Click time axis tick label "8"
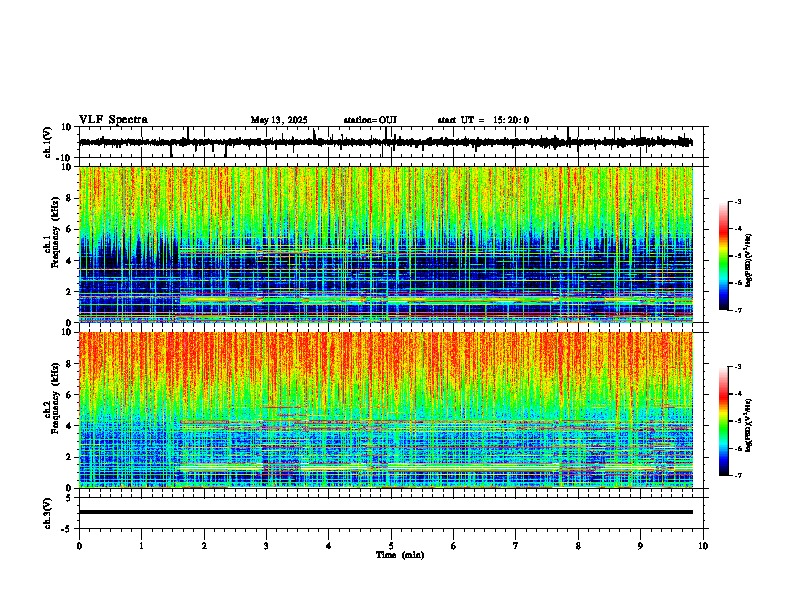The width and height of the screenshot is (792, 612). [578, 546]
